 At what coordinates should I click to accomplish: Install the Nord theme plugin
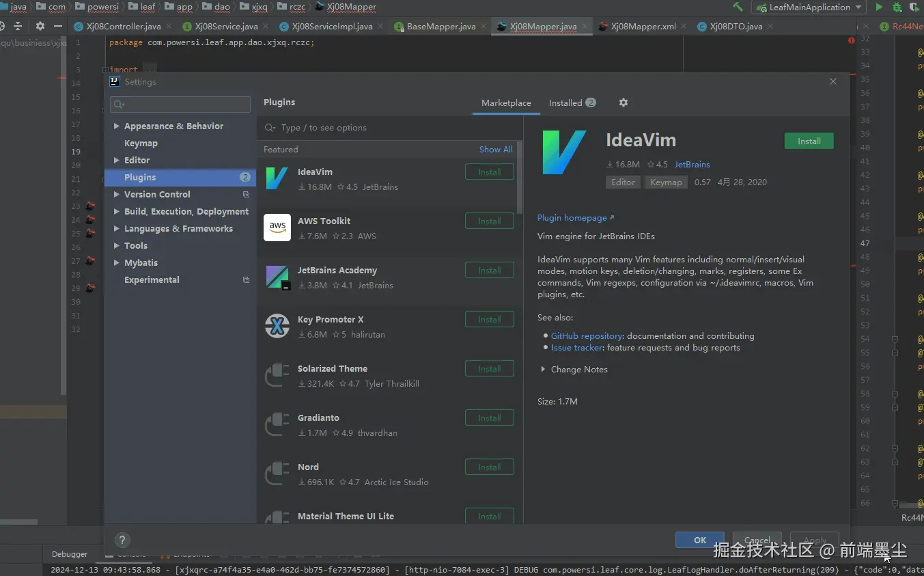490,467
